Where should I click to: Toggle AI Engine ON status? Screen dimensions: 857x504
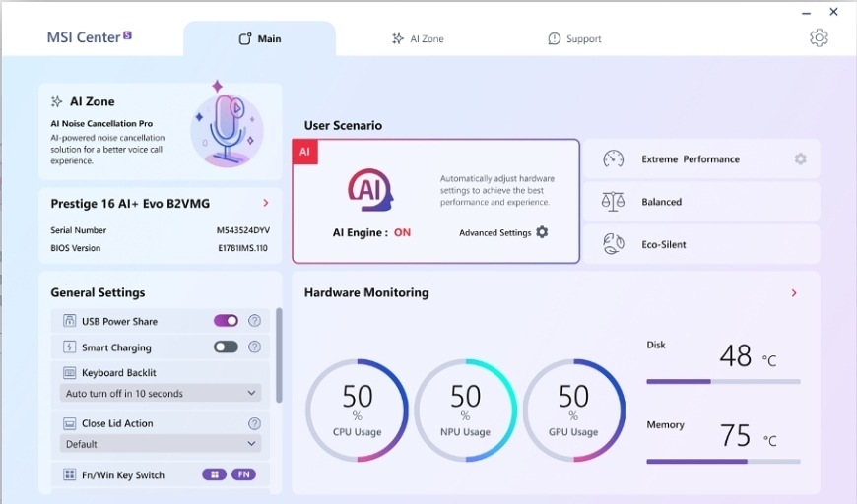402,232
